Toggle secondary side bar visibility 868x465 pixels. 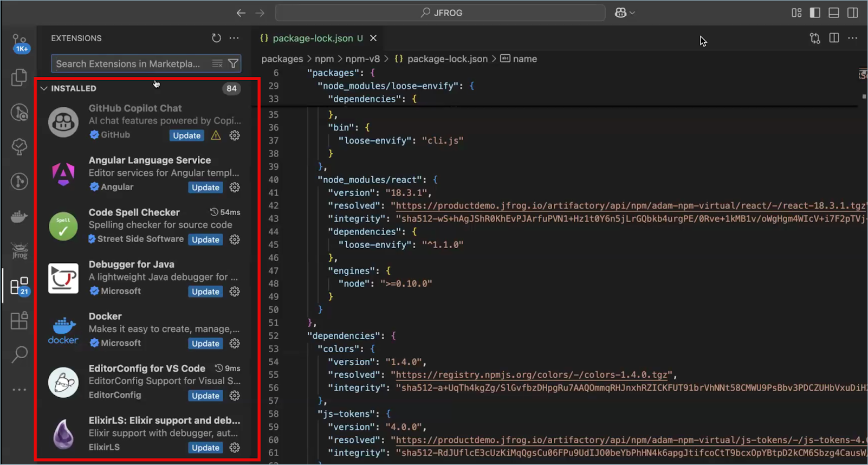tap(853, 12)
